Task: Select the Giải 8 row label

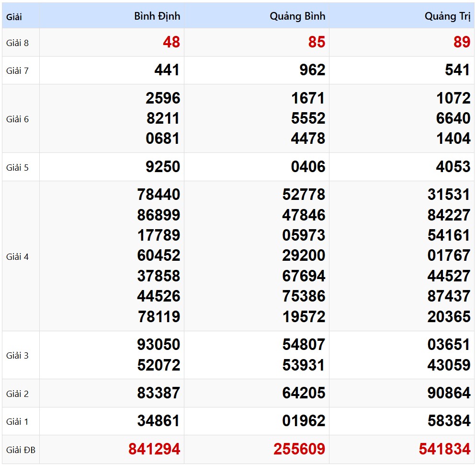Action: pos(18,43)
